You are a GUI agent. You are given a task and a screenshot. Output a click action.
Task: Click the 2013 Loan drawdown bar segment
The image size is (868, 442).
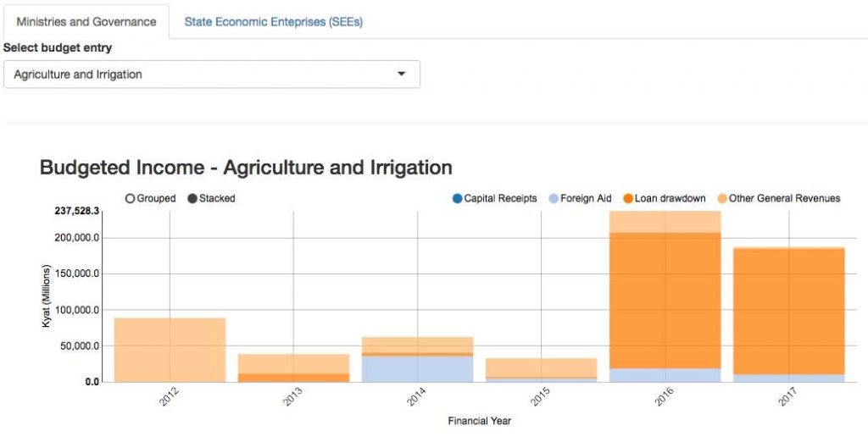point(293,378)
